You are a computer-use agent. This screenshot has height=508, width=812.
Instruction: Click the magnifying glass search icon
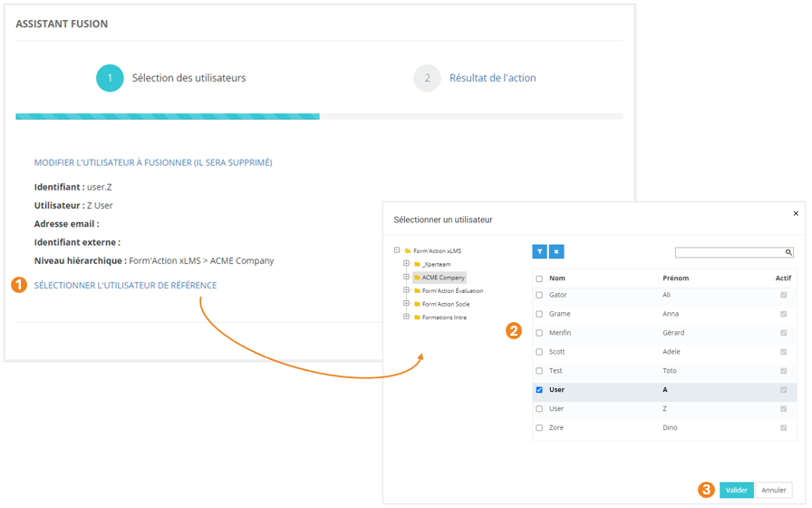[788, 252]
